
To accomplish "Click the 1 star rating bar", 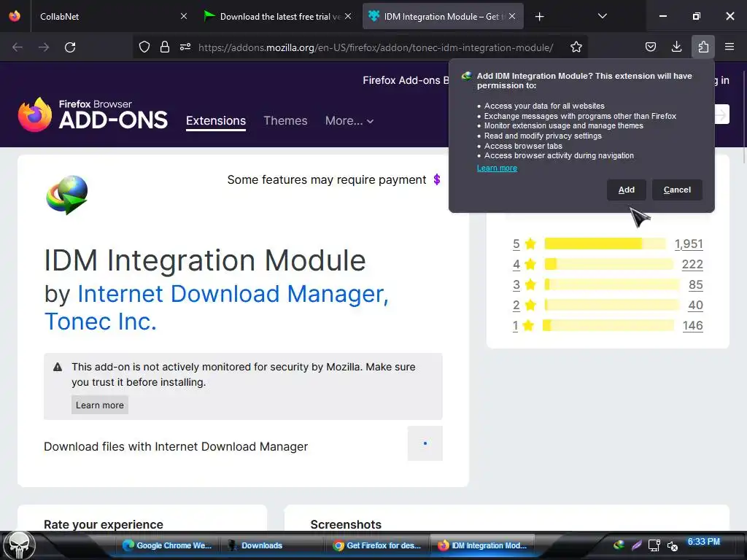I will click(x=608, y=326).
